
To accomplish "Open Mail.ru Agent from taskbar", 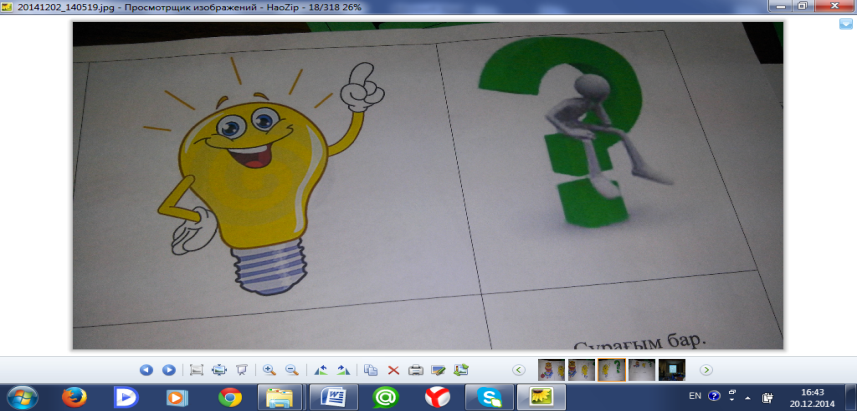I will click(386, 397).
